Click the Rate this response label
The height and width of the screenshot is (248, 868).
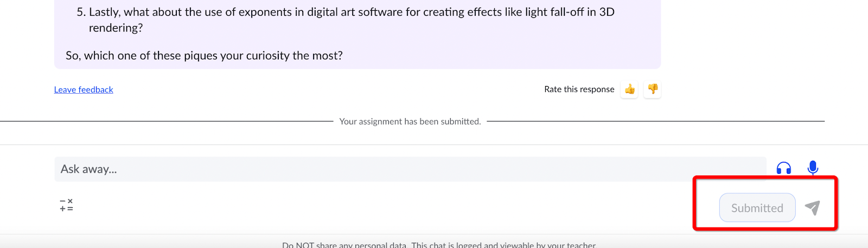click(x=579, y=89)
